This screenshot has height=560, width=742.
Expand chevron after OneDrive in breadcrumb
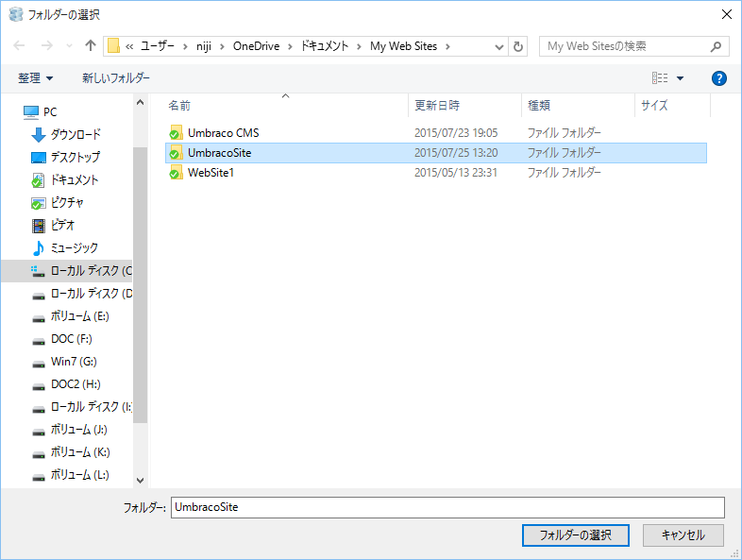coord(290,46)
